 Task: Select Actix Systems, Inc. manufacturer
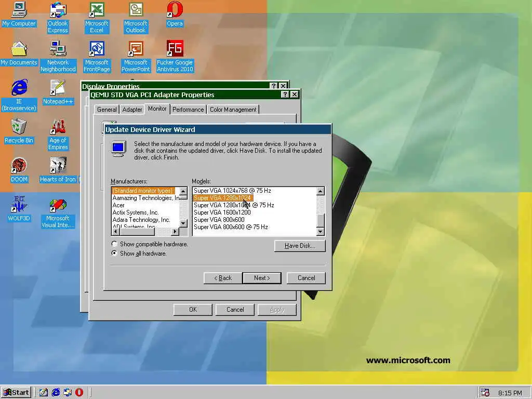[x=136, y=212]
